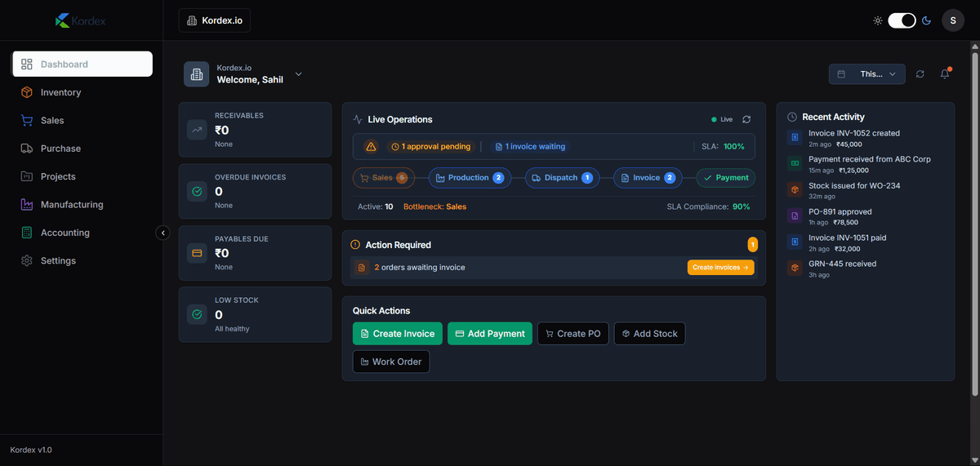Screen dimensions: 980x466
Task: Refresh Live Operations panel
Action: click(746, 119)
